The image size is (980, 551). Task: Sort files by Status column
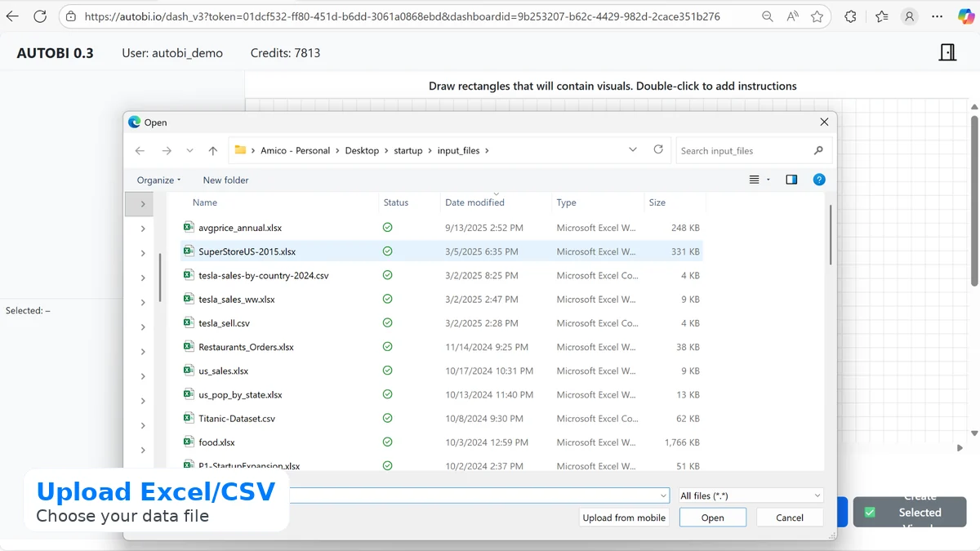[395, 202]
